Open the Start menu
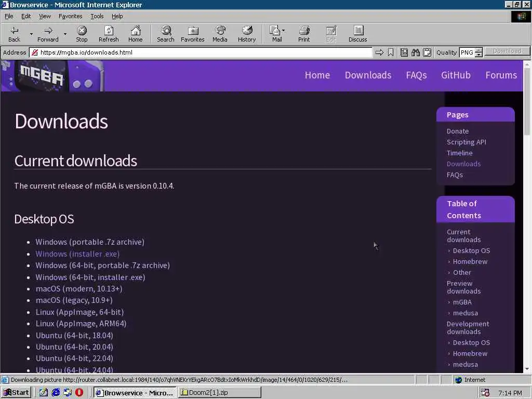The width and height of the screenshot is (532, 399). click(16, 393)
